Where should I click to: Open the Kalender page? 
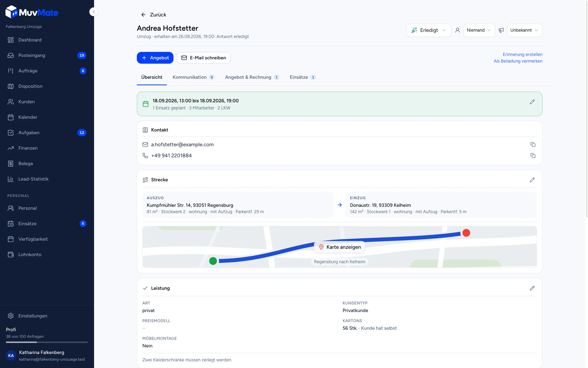[x=47, y=117]
